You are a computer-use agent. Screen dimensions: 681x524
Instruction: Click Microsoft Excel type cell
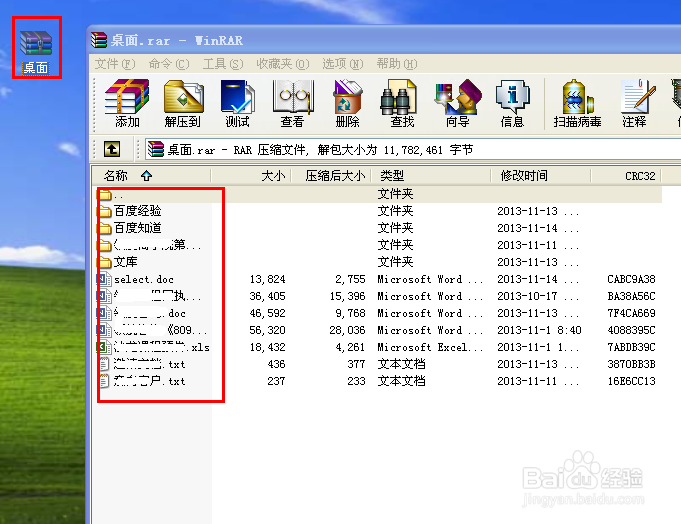pyautogui.click(x=430, y=347)
